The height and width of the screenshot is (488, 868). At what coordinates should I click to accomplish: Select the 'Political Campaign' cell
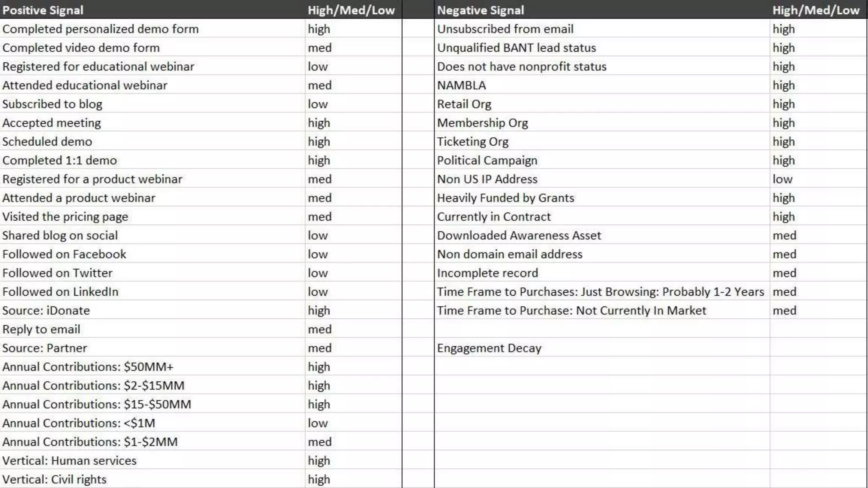point(487,161)
